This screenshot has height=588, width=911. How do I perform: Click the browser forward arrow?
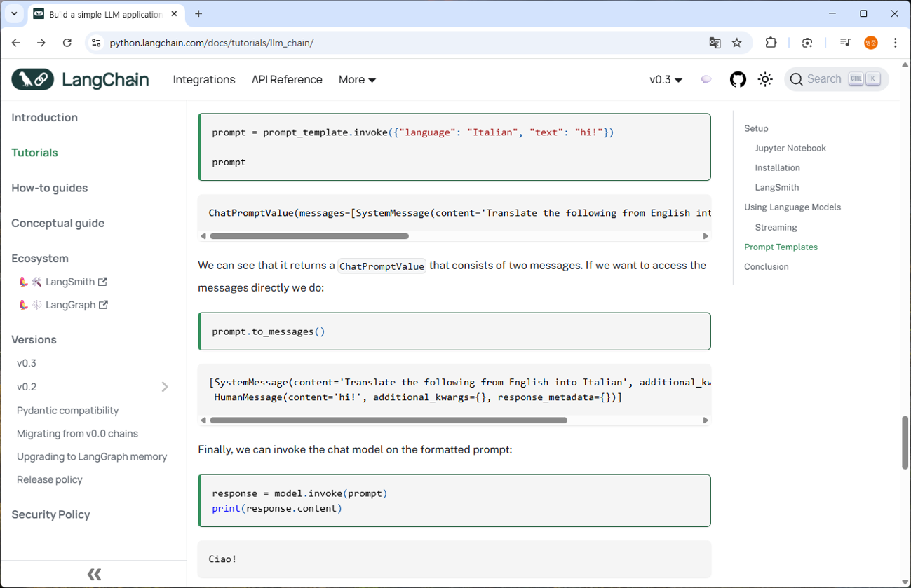(x=41, y=43)
